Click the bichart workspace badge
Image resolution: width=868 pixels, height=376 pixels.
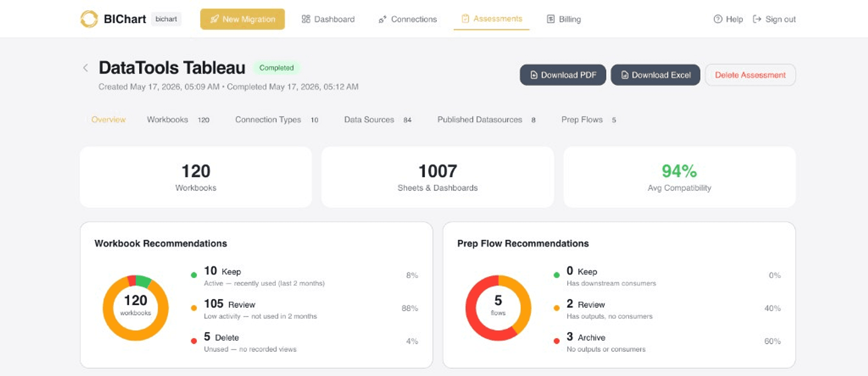[x=166, y=19]
